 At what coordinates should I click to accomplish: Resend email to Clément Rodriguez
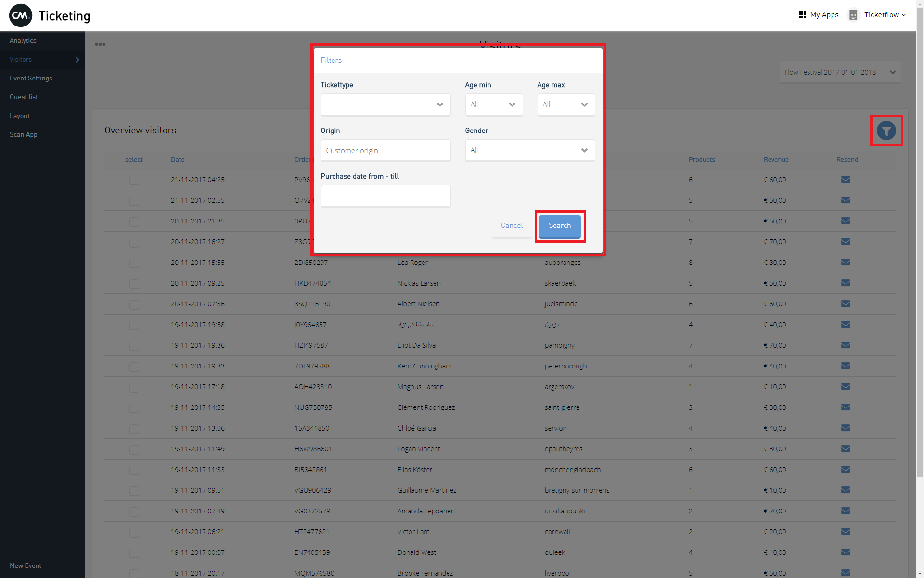pyautogui.click(x=846, y=407)
